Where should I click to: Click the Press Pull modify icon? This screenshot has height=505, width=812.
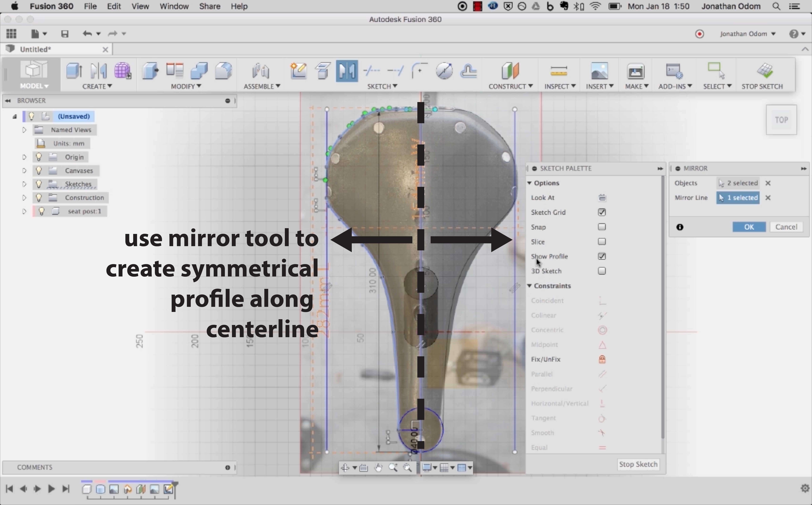[x=150, y=71]
